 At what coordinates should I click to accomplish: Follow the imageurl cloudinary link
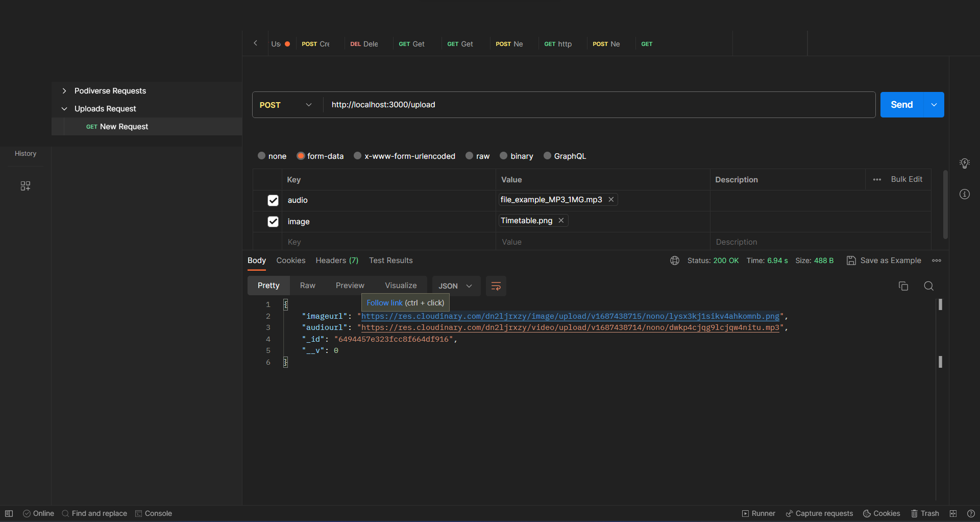[x=570, y=316]
